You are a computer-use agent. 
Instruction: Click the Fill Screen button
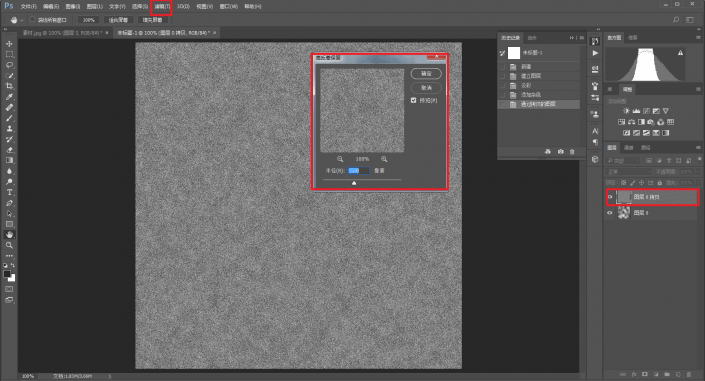152,20
